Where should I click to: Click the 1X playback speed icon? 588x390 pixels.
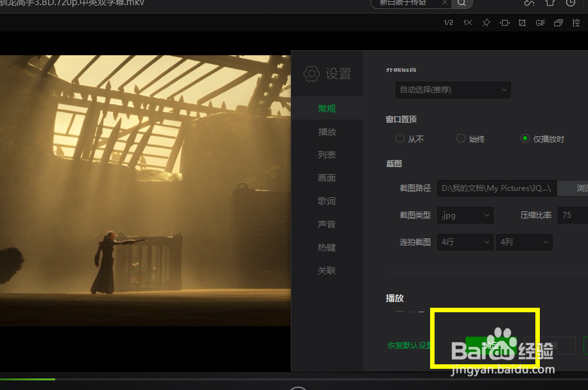(x=467, y=22)
